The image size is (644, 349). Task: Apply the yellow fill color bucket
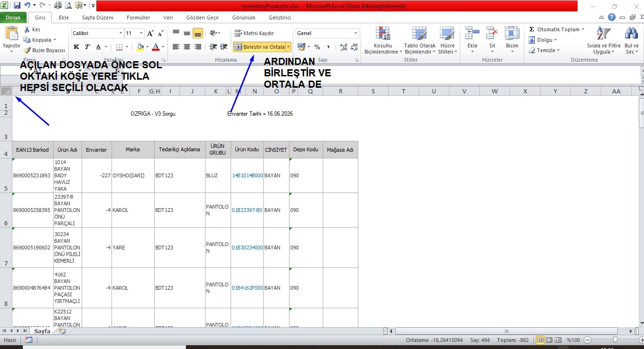140,47
